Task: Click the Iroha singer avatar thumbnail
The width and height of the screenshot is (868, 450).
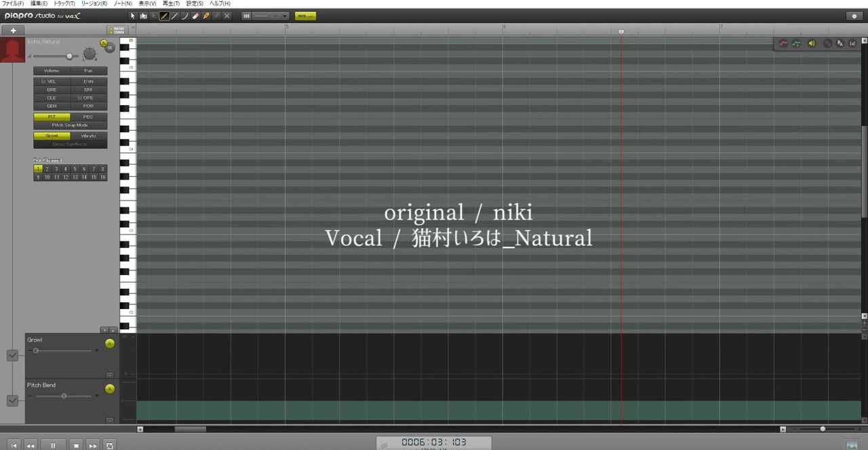Action: [12, 50]
